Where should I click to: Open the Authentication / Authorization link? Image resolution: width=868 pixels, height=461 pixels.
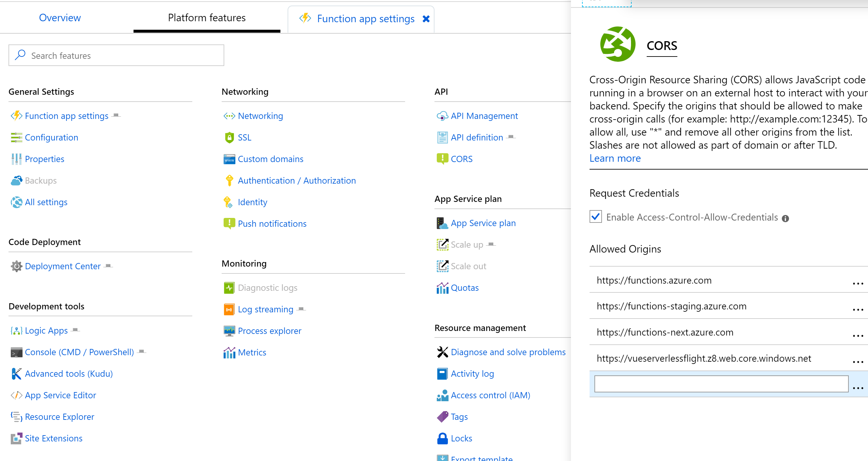pos(297,180)
